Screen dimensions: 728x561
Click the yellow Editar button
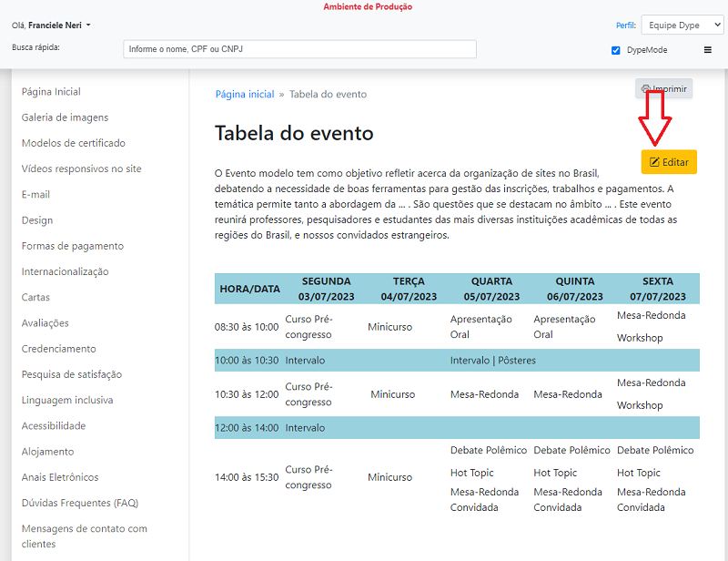tap(669, 162)
